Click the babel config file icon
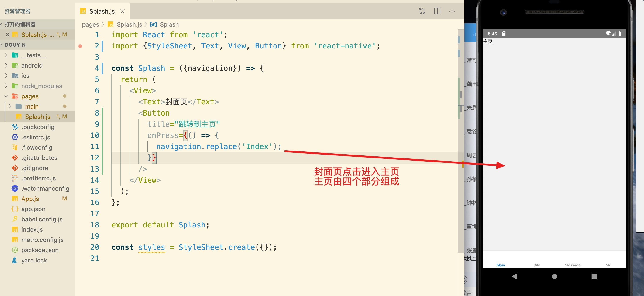 coord(15,219)
